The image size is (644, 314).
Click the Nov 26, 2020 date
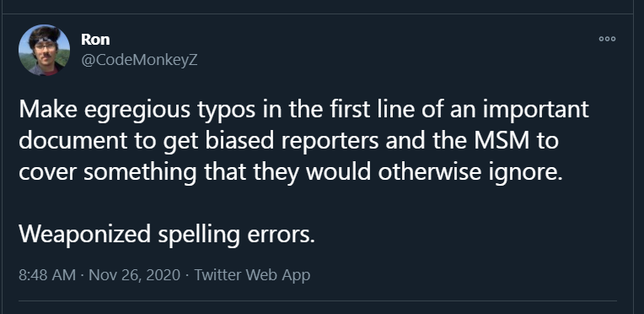(x=134, y=275)
